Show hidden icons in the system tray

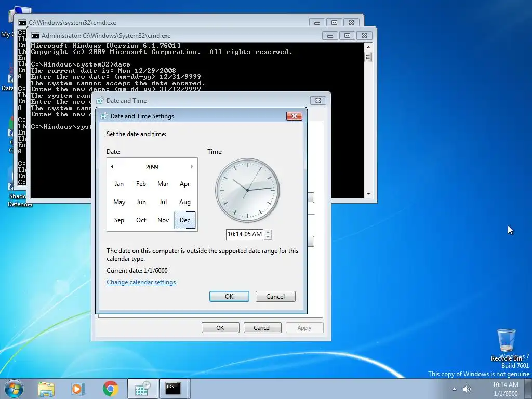click(454, 389)
